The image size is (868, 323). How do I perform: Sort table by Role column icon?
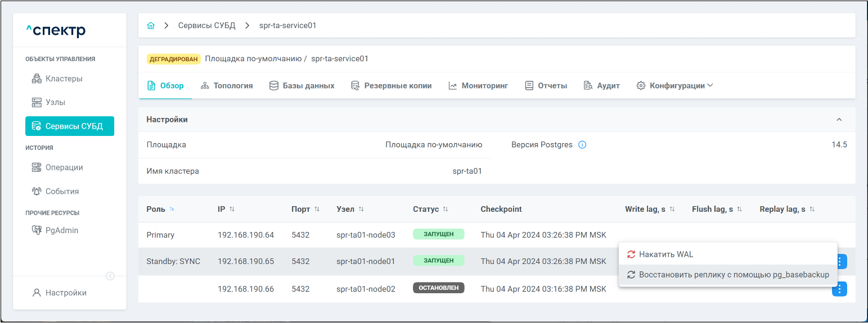(172, 210)
